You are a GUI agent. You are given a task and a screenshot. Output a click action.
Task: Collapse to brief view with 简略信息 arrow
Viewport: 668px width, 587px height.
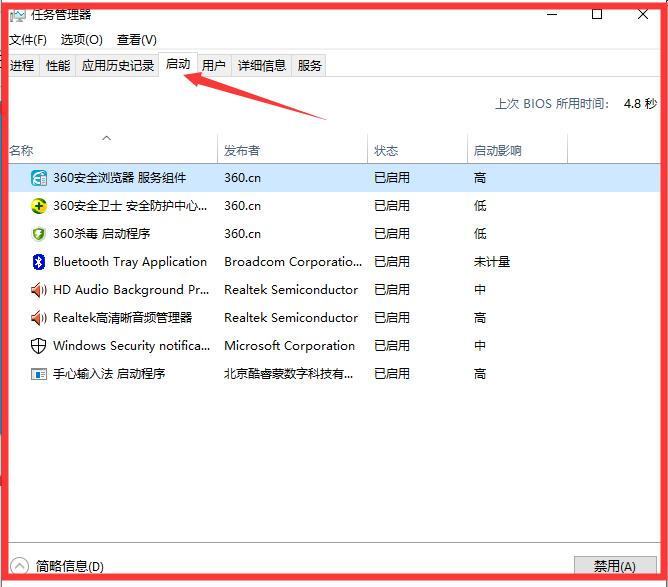point(19,566)
